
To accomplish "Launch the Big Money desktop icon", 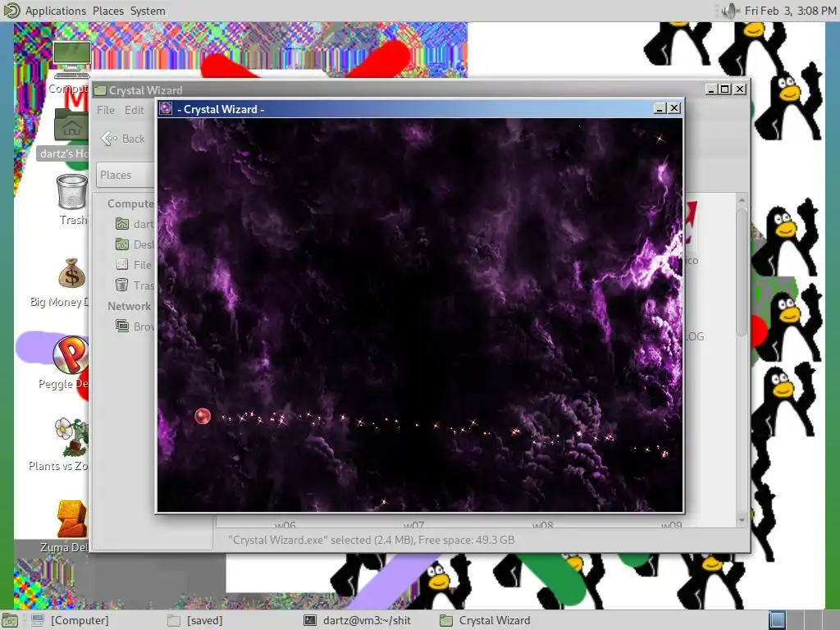I will click(x=72, y=274).
